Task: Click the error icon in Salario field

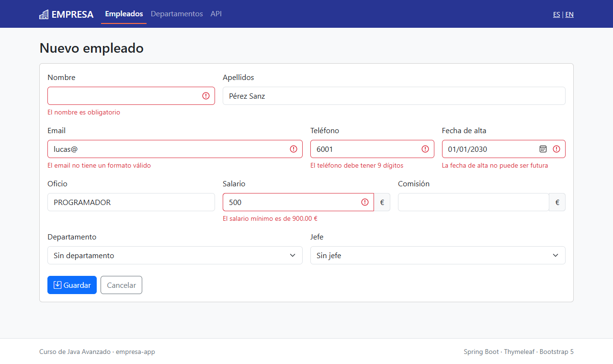Action: [365, 202]
